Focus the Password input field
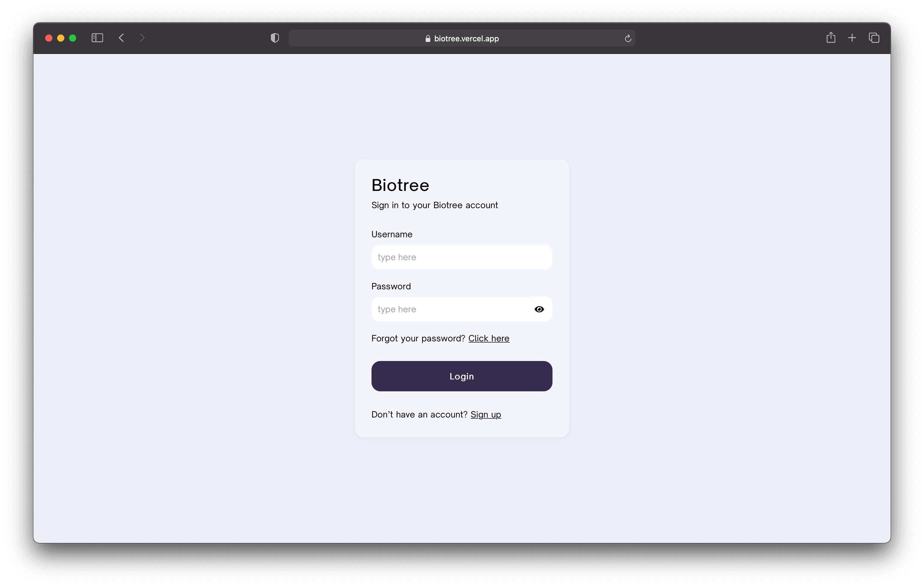The image size is (924, 587). coord(453,310)
